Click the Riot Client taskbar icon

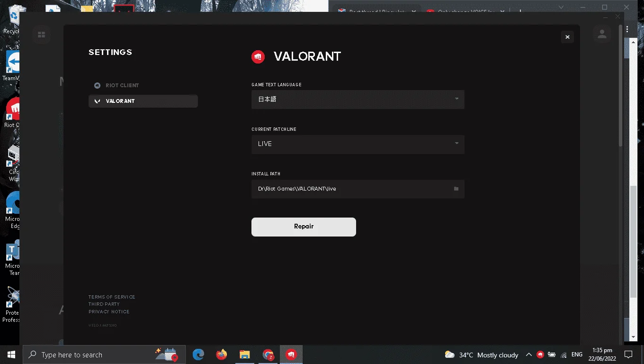click(x=291, y=355)
